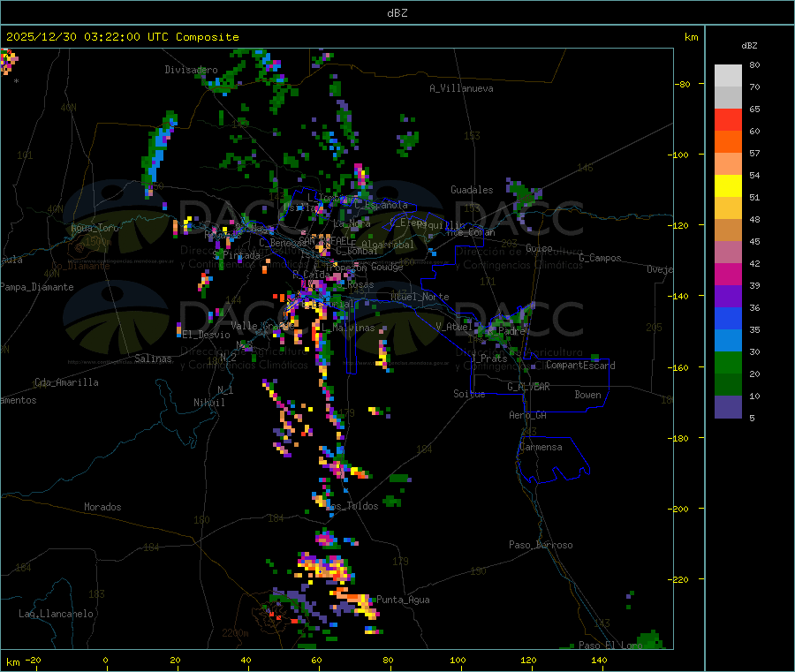Click the '0' tick on the bottom axis

point(105,660)
